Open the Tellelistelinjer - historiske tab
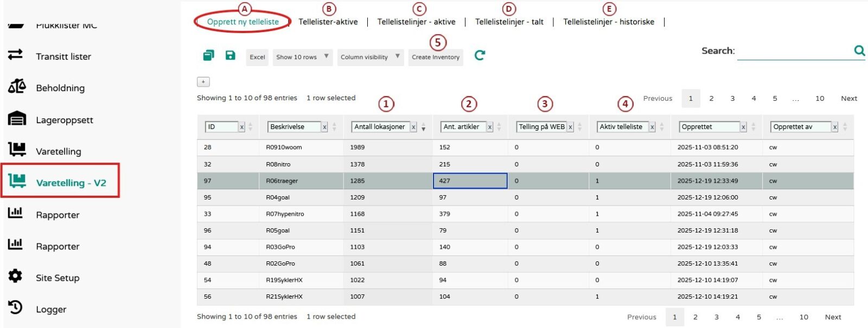This screenshot has width=868, height=328. point(608,22)
